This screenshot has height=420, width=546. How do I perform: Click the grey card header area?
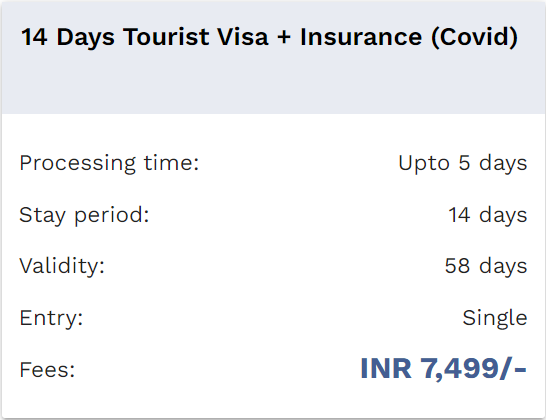click(273, 57)
